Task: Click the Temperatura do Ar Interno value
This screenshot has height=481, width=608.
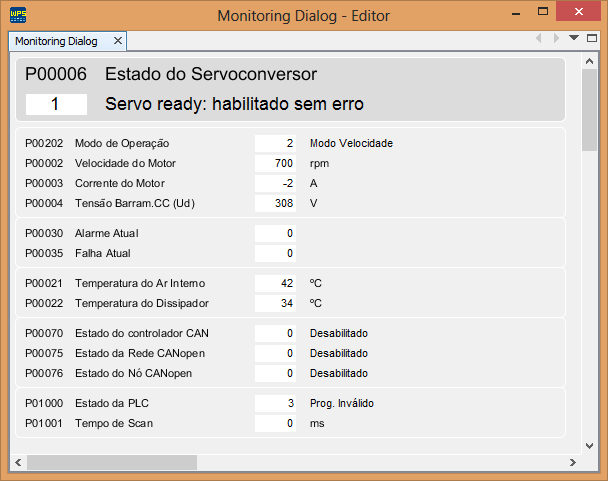Action: pos(275,283)
